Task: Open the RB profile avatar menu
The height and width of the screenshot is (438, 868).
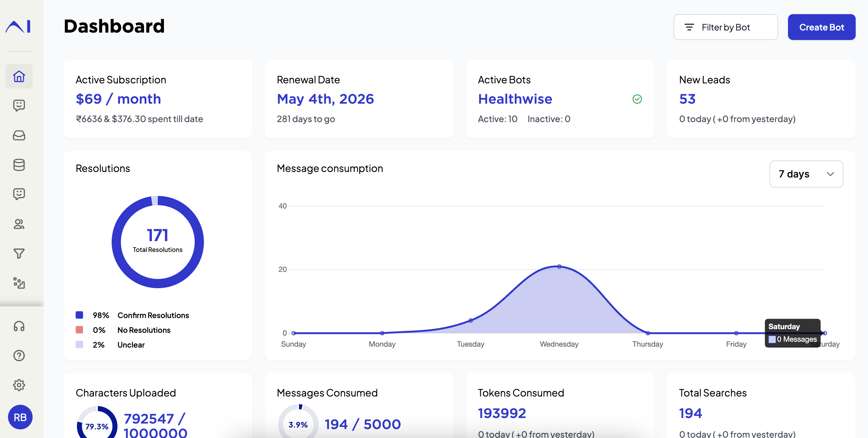Action: pos(20,417)
